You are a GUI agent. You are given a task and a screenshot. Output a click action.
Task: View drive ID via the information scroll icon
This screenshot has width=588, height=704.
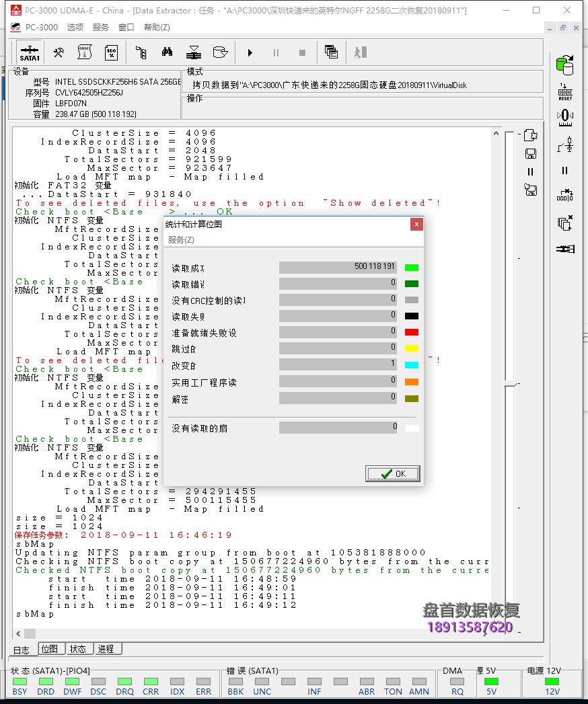(84, 52)
